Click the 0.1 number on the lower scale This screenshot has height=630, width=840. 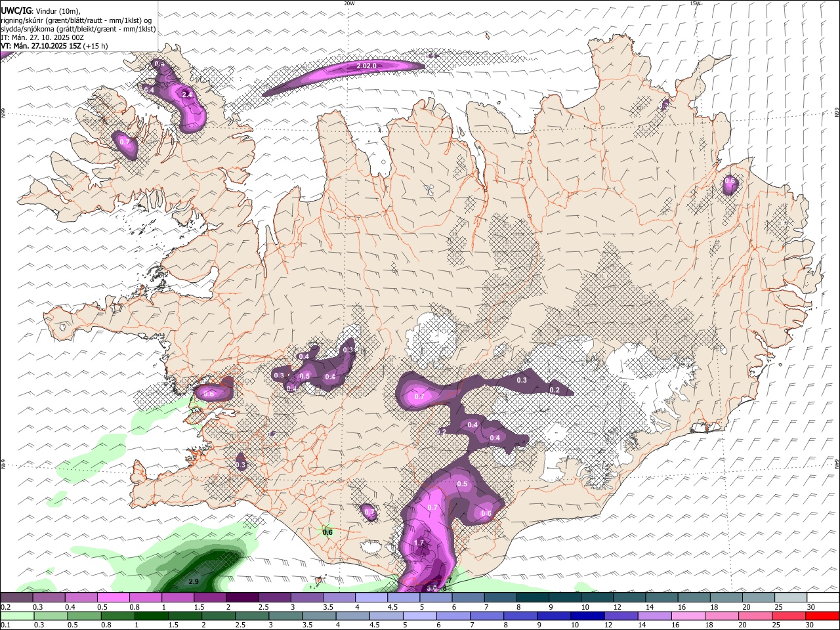pyautogui.click(x=5, y=625)
